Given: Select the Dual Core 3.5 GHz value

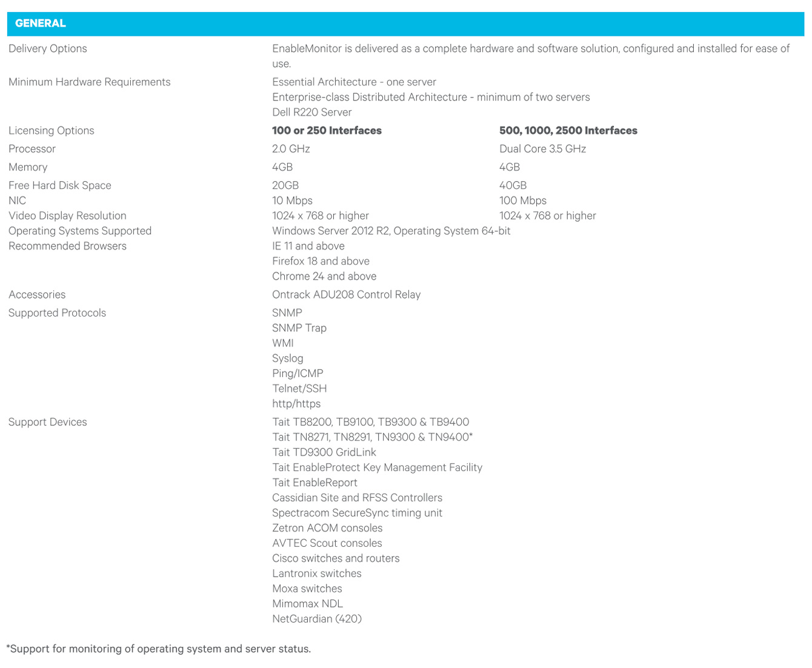Looking at the screenshot, I should pos(542,148).
